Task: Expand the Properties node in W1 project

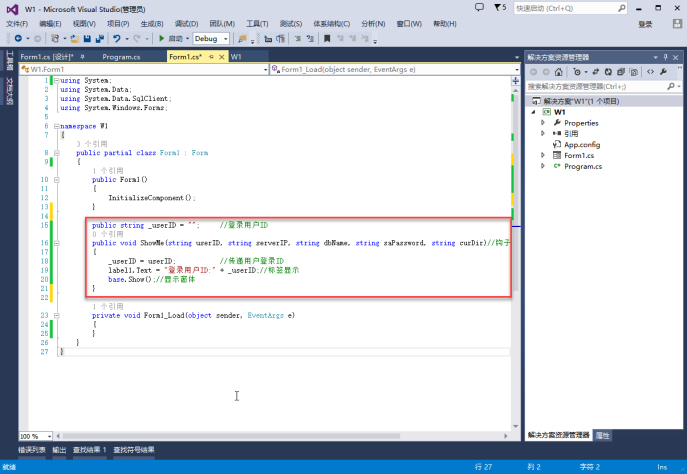Action: click(543, 123)
